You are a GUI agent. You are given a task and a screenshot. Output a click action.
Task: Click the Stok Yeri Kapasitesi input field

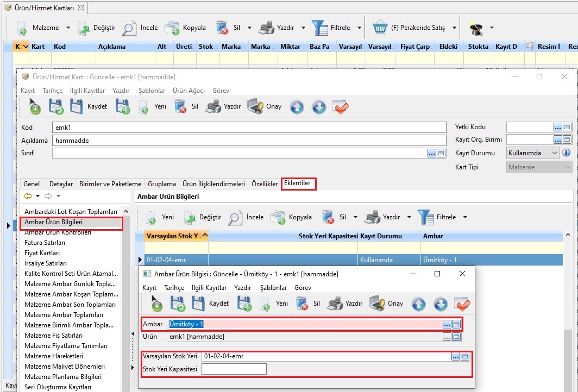[x=234, y=369]
